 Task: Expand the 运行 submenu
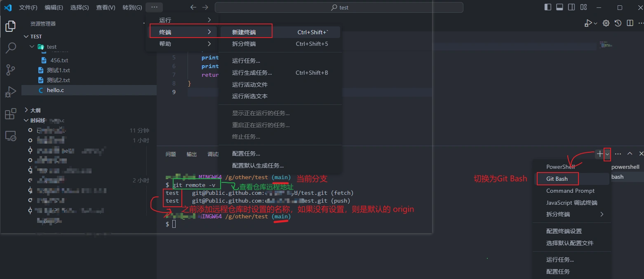coord(182,20)
